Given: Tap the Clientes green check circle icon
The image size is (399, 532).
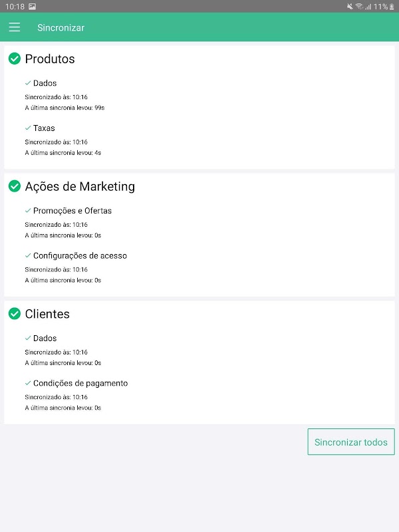Looking at the screenshot, I should (15, 314).
